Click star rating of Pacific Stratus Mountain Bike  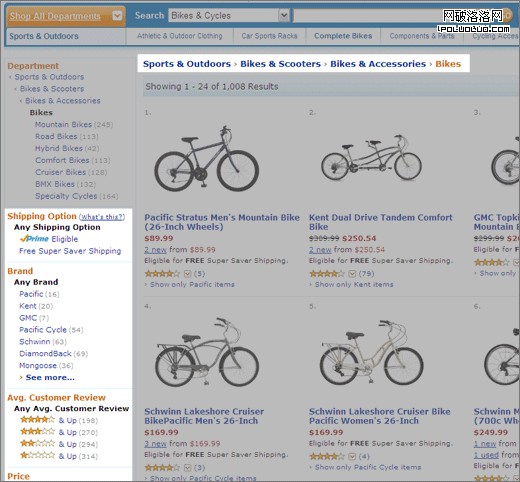tap(162, 274)
